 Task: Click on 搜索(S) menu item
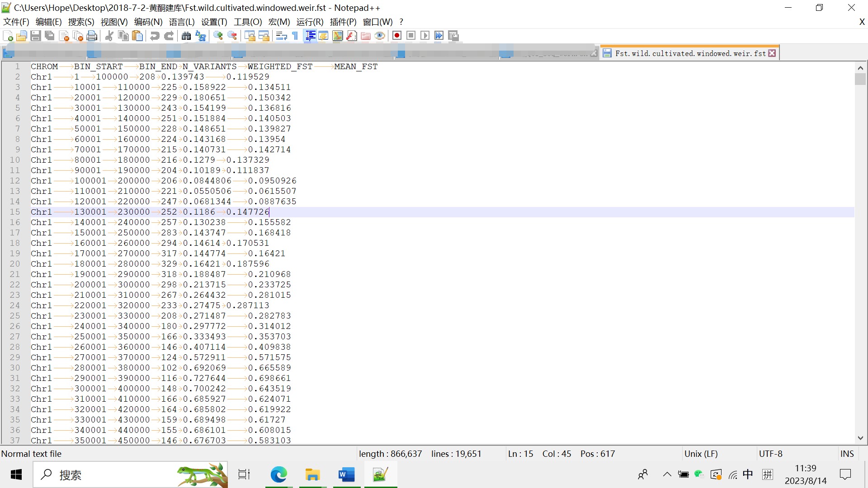coord(81,22)
